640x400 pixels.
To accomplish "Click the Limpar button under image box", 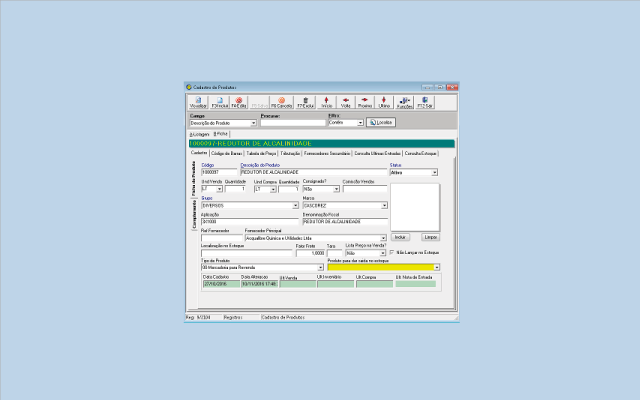I will (430, 237).
